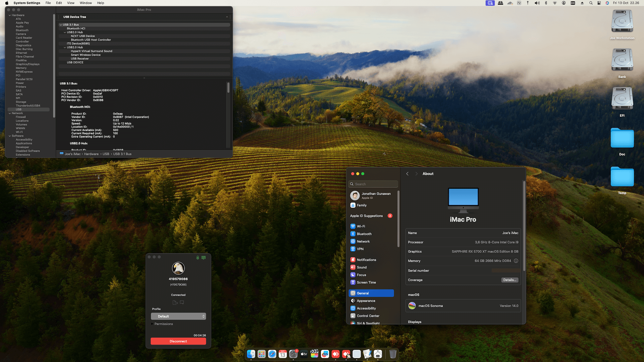
Task: Click the memory info icon next to DDR4
Action: click(516, 261)
